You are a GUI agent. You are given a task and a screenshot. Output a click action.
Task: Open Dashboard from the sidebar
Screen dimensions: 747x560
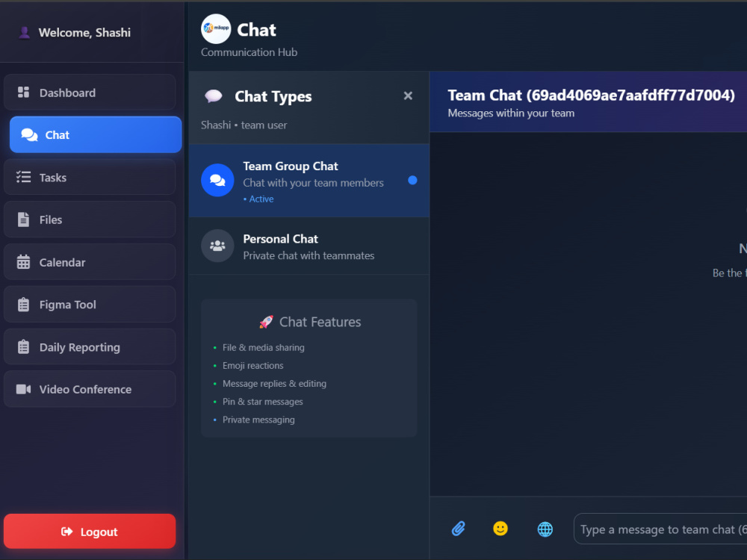click(x=90, y=93)
